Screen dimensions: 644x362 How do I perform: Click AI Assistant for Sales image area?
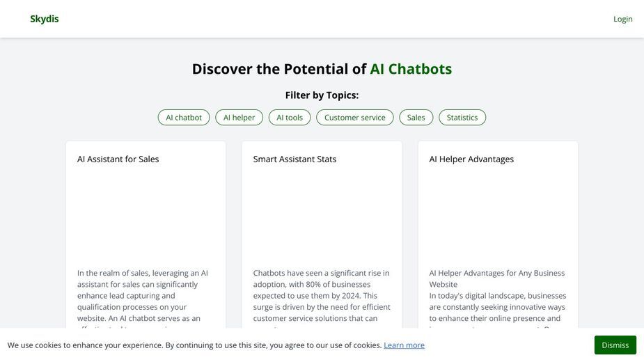pyautogui.click(x=146, y=216)
